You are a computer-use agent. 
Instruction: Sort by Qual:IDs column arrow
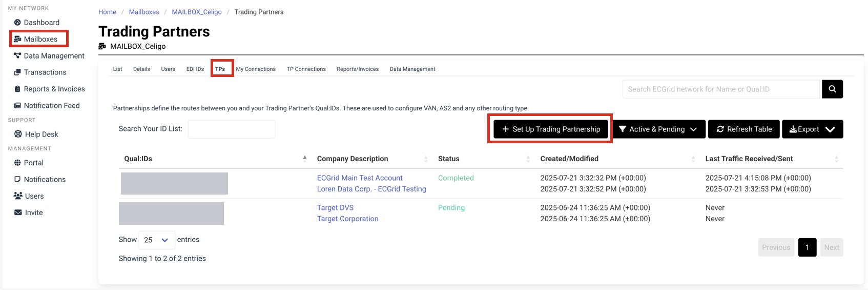point(305,159)
